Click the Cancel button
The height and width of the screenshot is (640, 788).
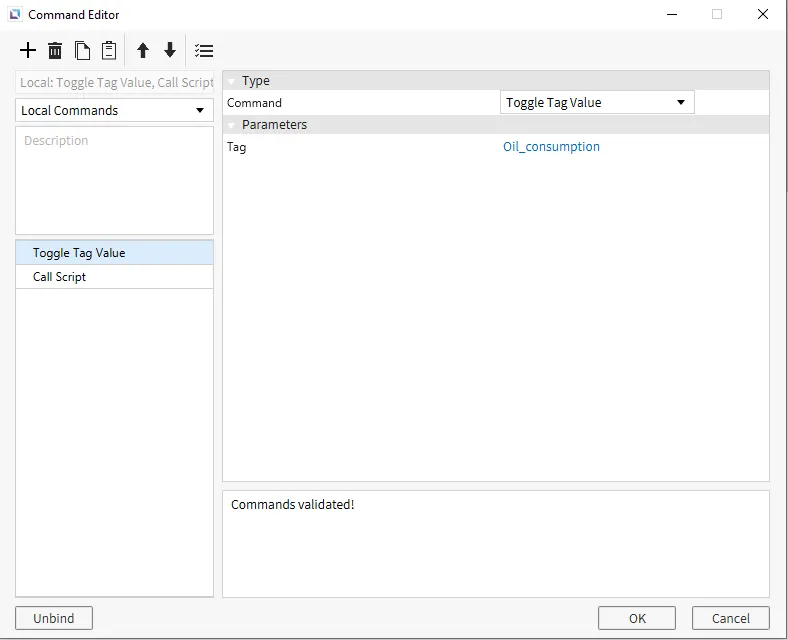pos(730,618)
